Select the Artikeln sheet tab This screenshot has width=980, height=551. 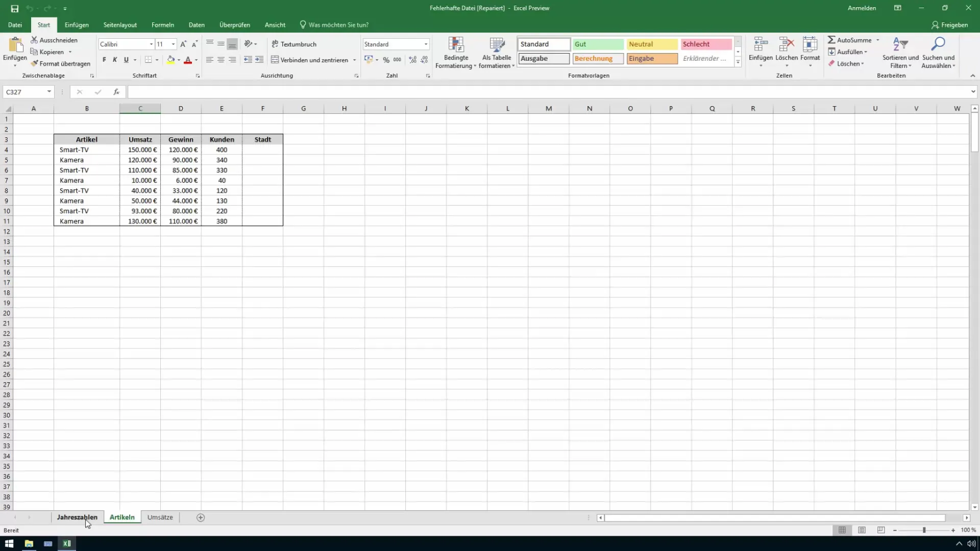[x=122, y=517]
